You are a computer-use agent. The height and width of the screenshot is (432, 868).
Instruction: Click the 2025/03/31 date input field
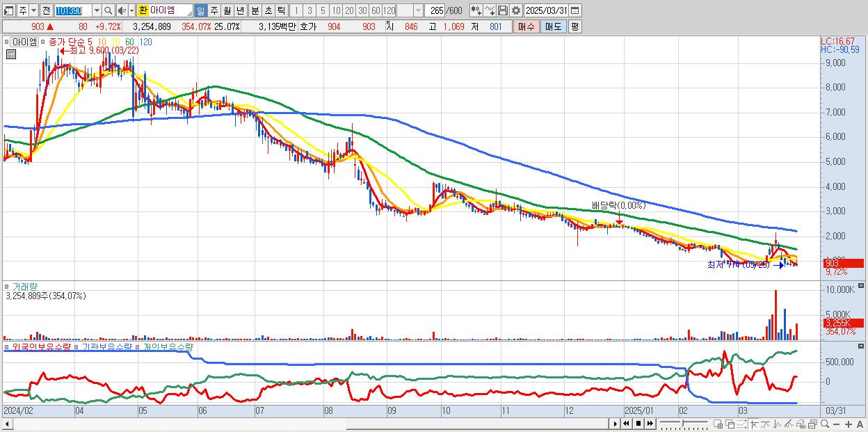[547, 10]
